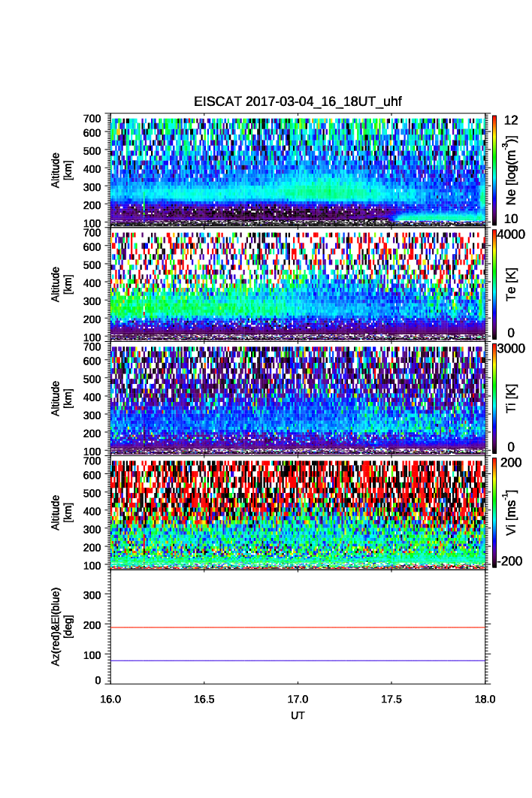Screen dimensions: 532x798
Task: Click the plot title EISCAT 2017-03-04_16_18UT_uhf
Action: (x=299, y=102)
